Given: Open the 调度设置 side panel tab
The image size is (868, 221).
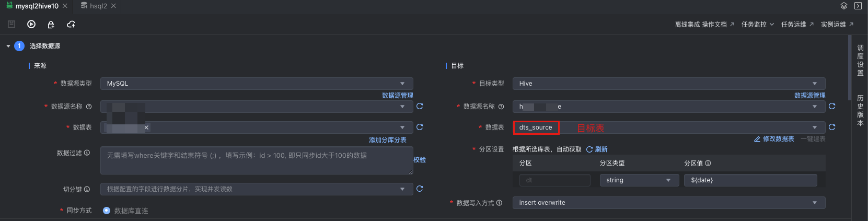Looking at the screenshot, I should 860,60.
